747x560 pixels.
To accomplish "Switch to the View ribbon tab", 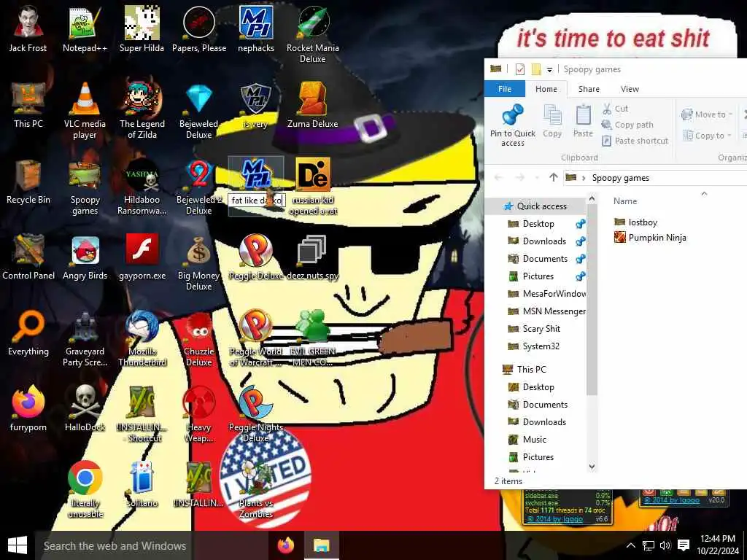I will 630,89.
